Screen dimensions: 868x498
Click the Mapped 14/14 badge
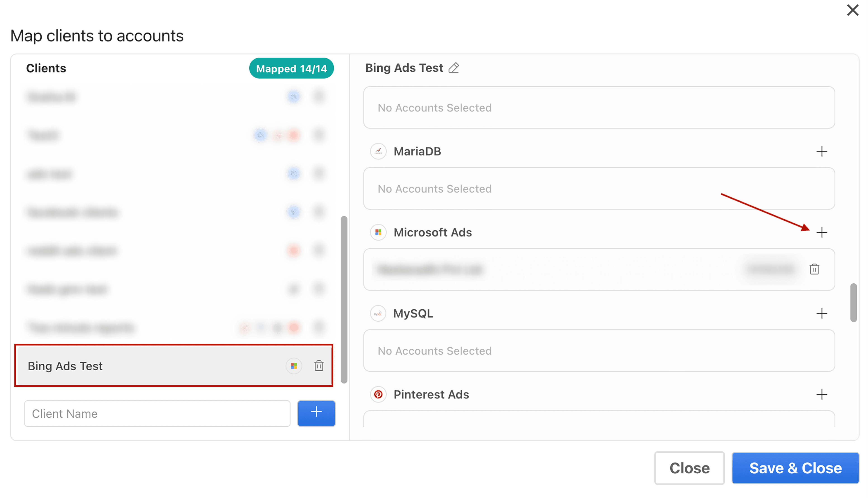pos(291,68)
